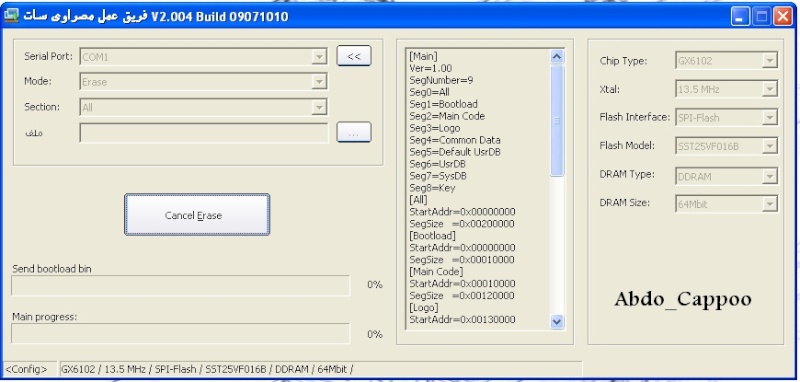800x382 pixels.
Task: Click the DRAM Size label
Action: coord(624,202)
